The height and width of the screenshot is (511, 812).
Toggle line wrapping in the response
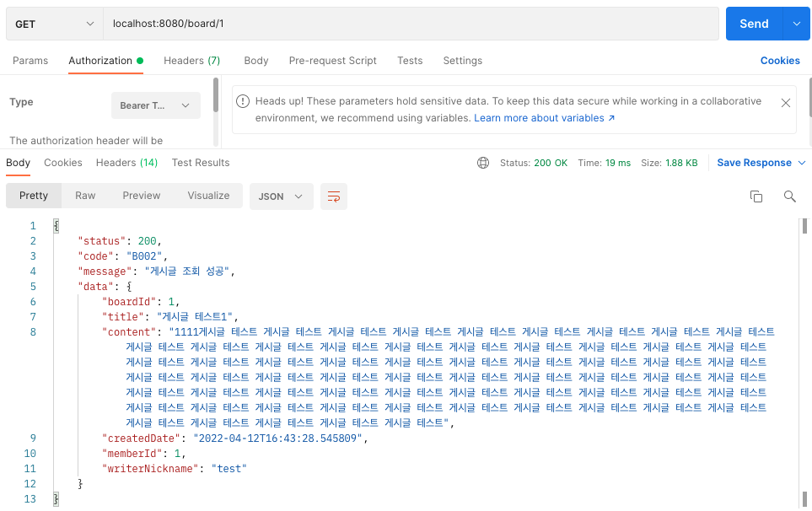click(333, 196)
